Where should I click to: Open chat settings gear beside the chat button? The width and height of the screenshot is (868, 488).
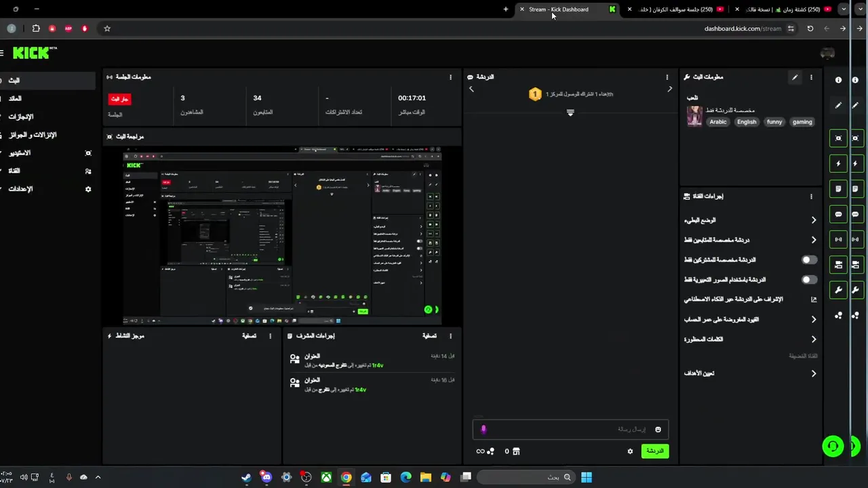click(x=630, y=451)
